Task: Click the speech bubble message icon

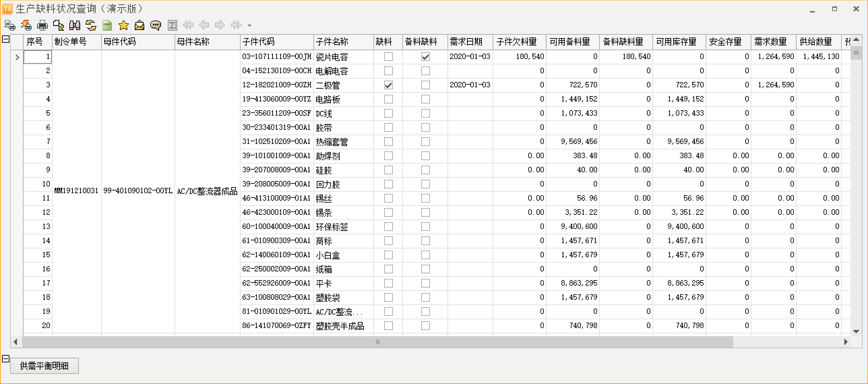Action: click(x=156, y=25)
